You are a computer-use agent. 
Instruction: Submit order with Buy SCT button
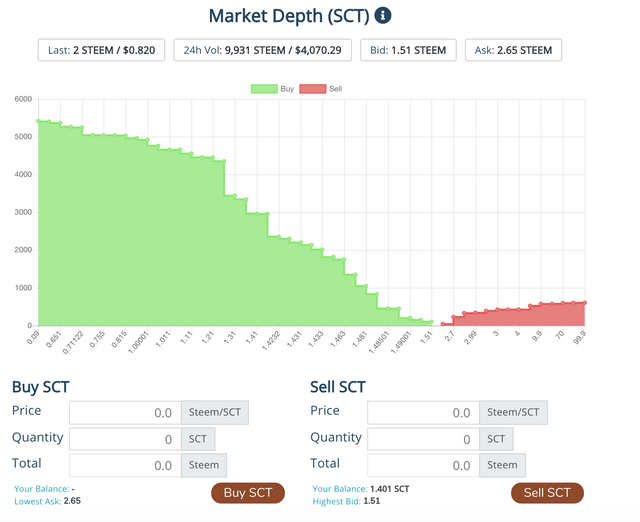248,493
